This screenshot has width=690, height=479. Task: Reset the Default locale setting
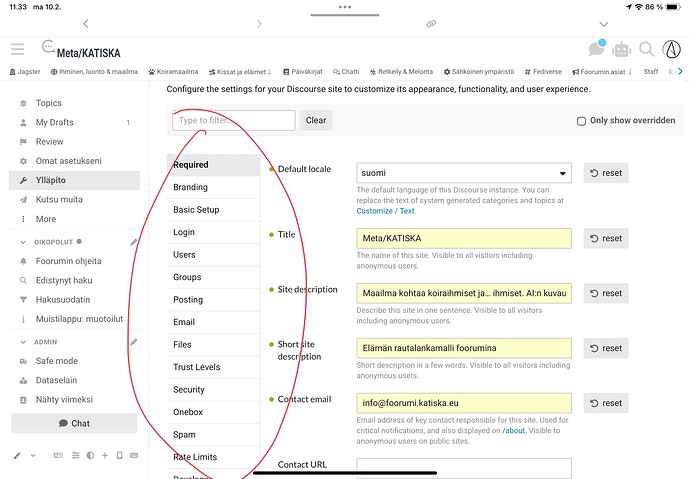pyautogui.click(x=606, y=173)
